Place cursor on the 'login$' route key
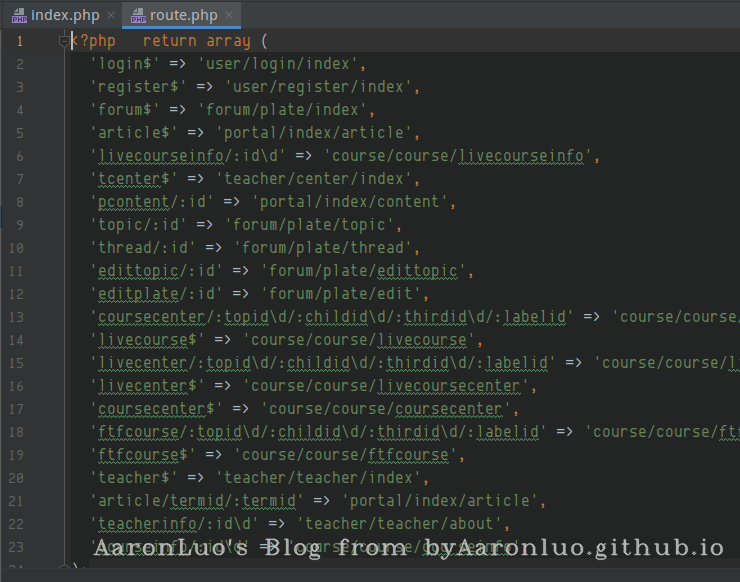This screenshot has height=582, width=740. click(x=123, y=64)
